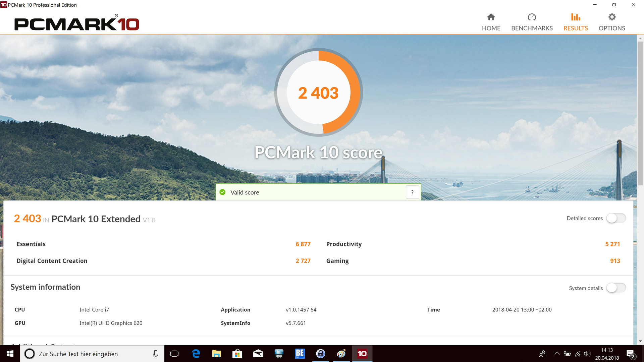The image size is (644, 362).
Task: Click the Digital Content Creation label
Action: coord(52,261)
